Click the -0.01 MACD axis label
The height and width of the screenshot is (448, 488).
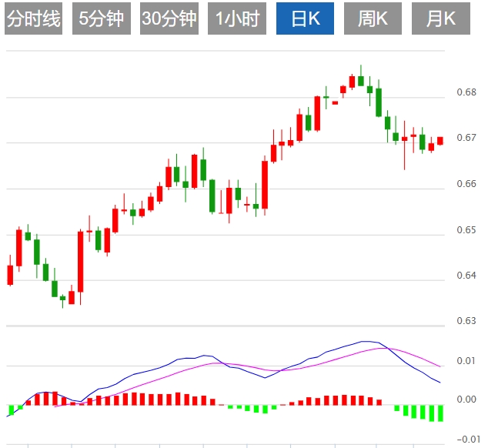[x=468, y=439]
